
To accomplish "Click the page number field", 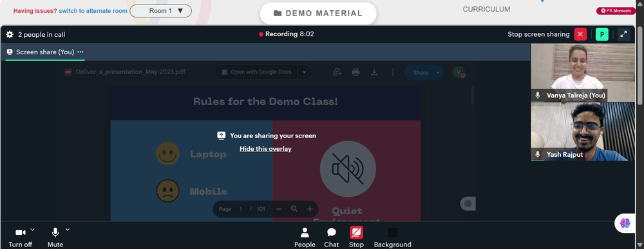I will pos(241,209).
